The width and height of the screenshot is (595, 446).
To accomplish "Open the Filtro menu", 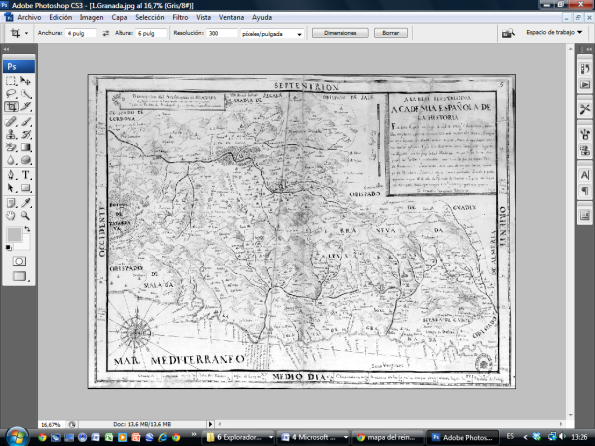I will click(180, 17).
